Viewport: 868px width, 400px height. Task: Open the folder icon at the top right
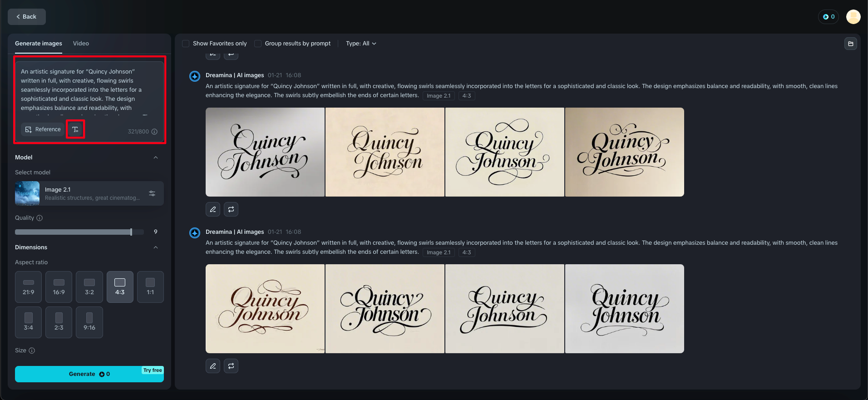(851, 44)
